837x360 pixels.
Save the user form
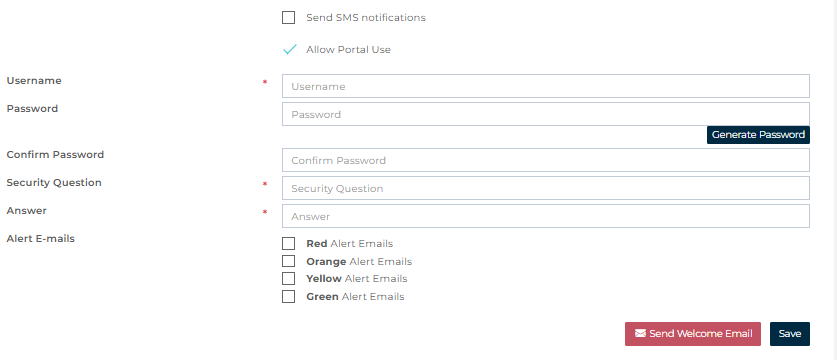click(x=789, y=334)
